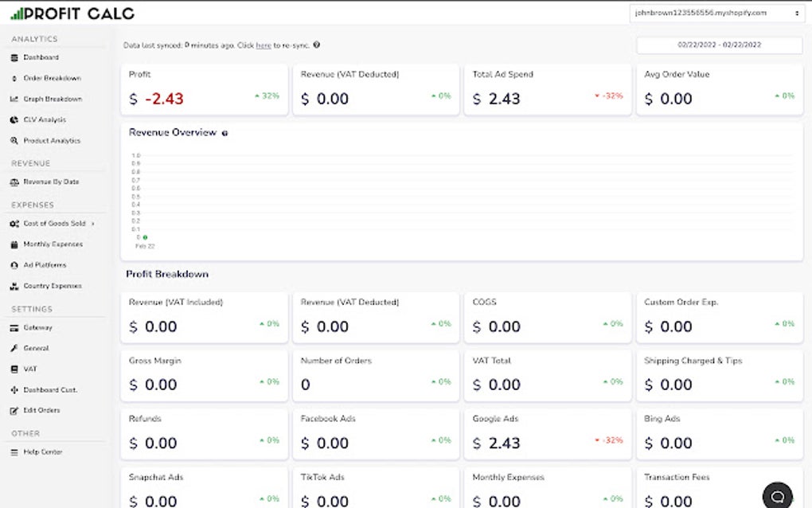
Task: Open the Dashboard from the sidebar
Action: click(x=39, y=57)
